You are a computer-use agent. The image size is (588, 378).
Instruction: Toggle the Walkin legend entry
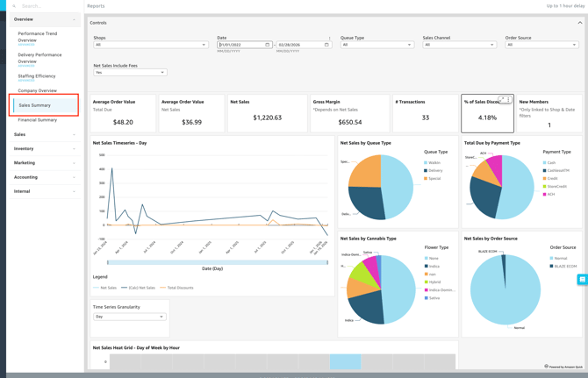pyautogui.click(x=434, y=162)
